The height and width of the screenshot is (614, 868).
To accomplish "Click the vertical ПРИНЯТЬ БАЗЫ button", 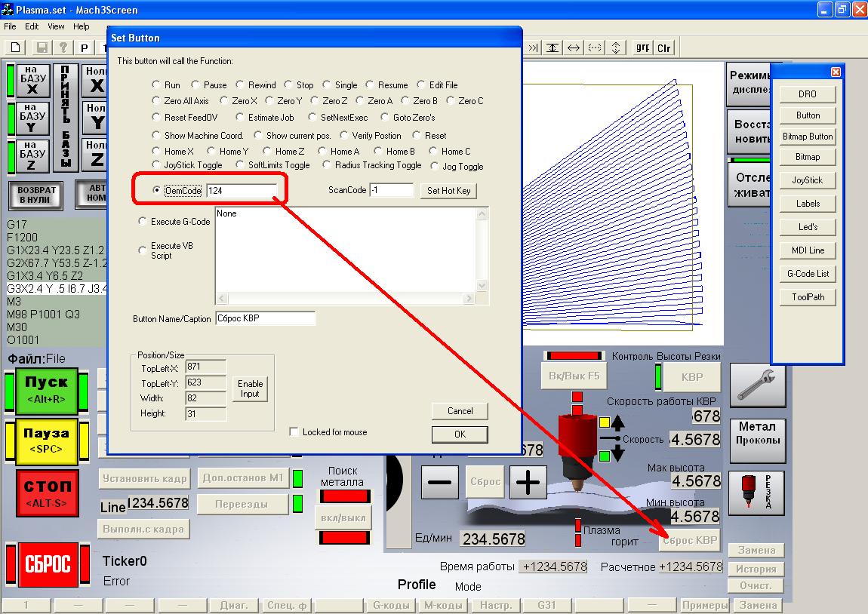I will pyautogui.click(x=66, y=117).
